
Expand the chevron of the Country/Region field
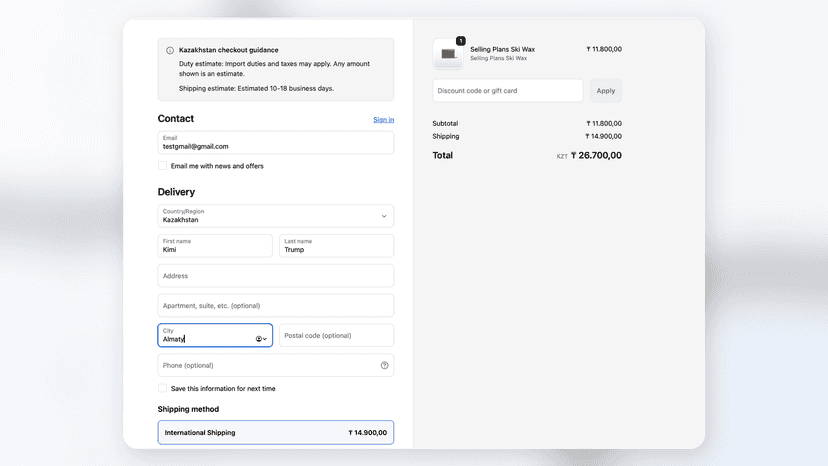(384, 216)
